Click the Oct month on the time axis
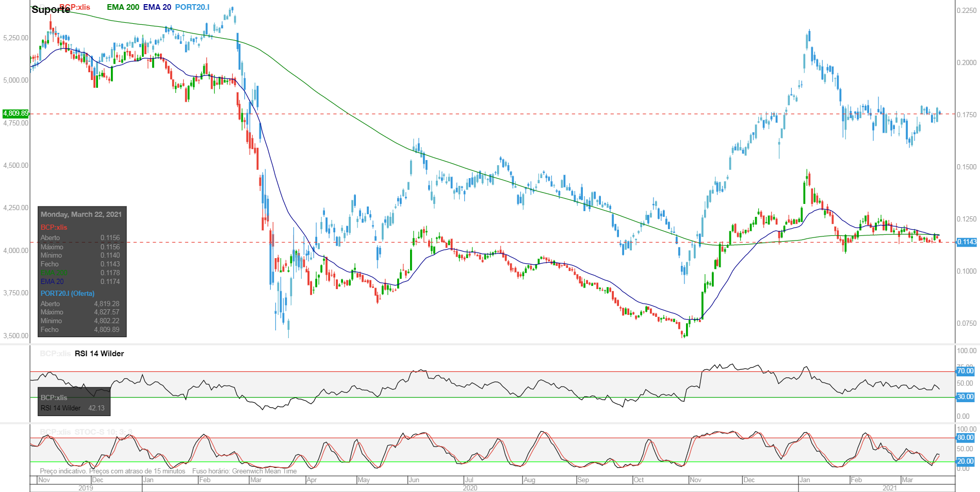The height and width of the screenshot is (492, 980). pyautogui.click(x=639, y=480)
